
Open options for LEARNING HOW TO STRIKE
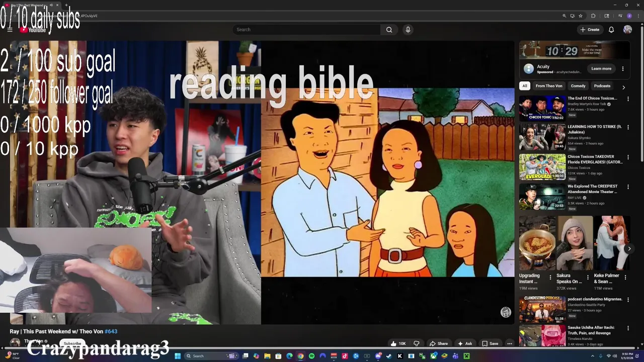628,128
